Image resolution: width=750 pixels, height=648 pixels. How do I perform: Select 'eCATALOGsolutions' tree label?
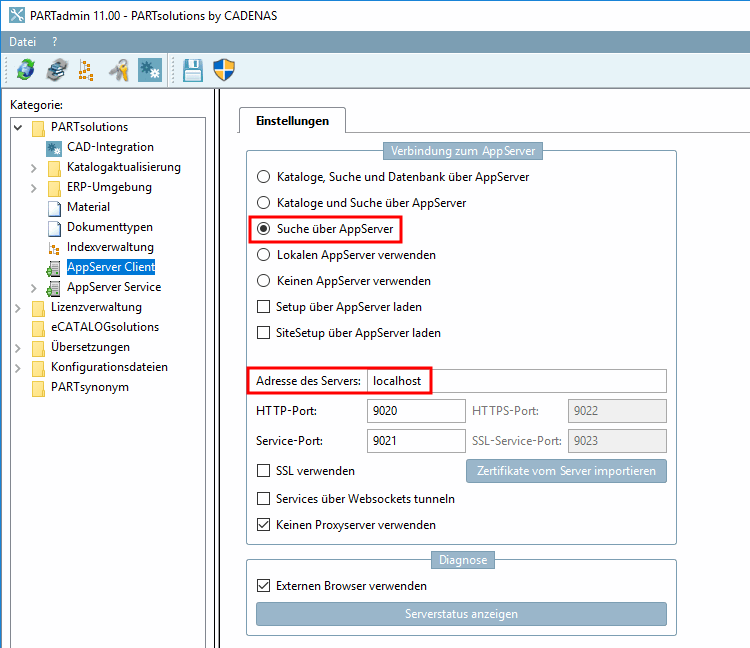[x=105, y=327]
